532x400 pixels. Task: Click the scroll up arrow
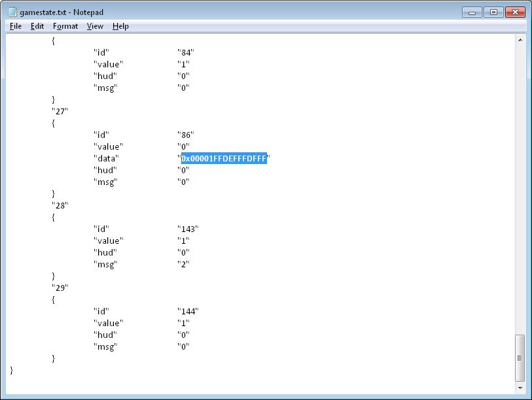pyautogui.click(x=520, y=40)
